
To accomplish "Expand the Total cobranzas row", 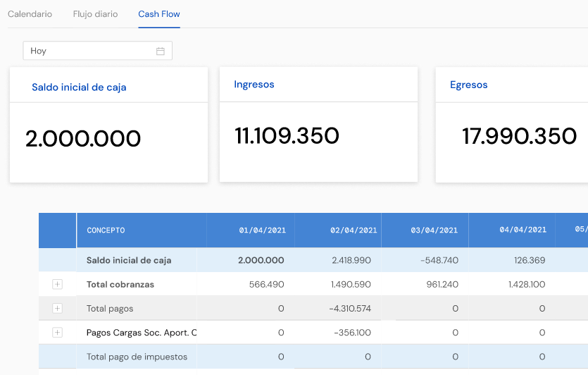I will pyautogui.click(x=58, y=285).
